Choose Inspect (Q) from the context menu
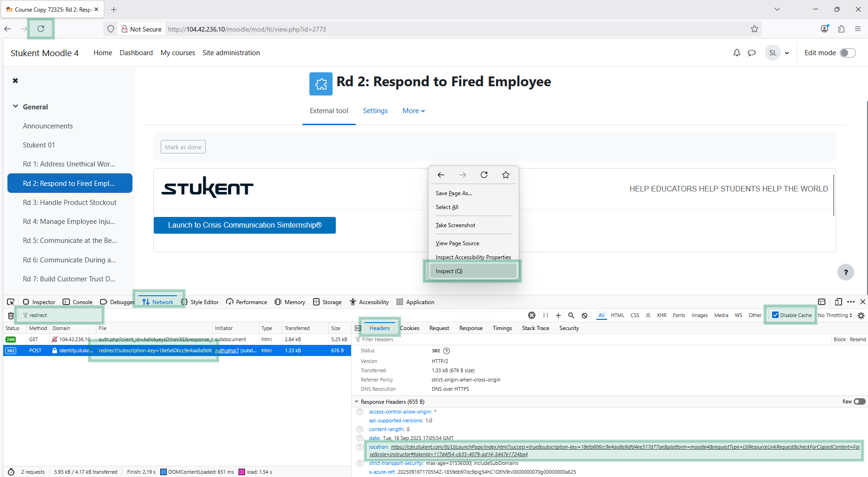This screenshot has width=868, height=477. click(472, 271)
